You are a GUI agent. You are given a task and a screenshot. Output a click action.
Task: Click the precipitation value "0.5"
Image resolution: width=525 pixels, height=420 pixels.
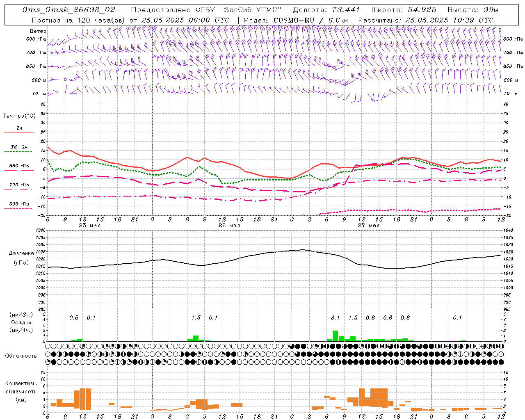pos(73,317)
